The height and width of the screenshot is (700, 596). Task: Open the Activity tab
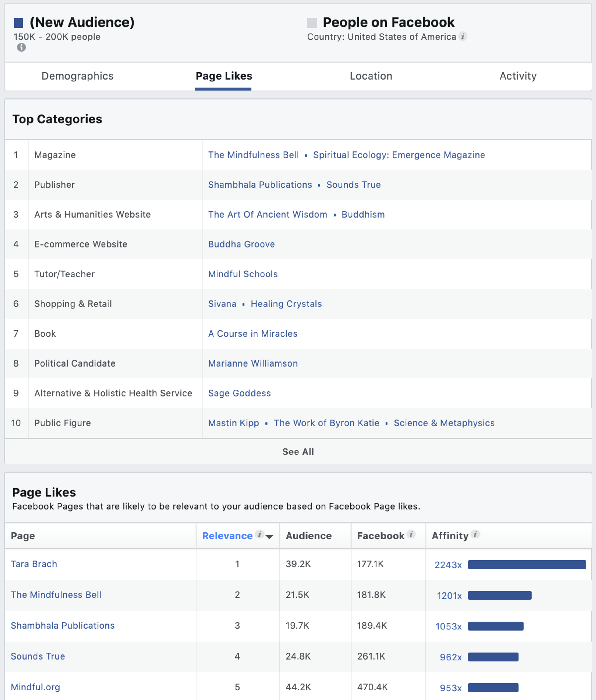tap(518, 76)
